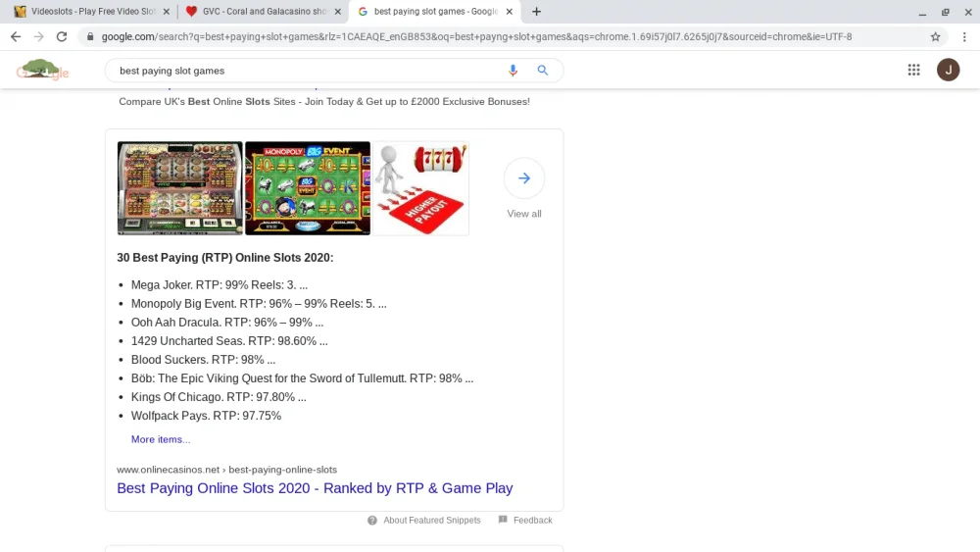
Task: Open the Monopoly Big Event image
Action: click(x=308, y=188)
